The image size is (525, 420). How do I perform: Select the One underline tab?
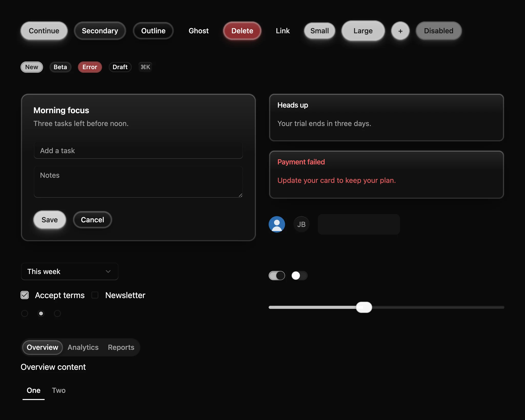(x=34, y=390)
